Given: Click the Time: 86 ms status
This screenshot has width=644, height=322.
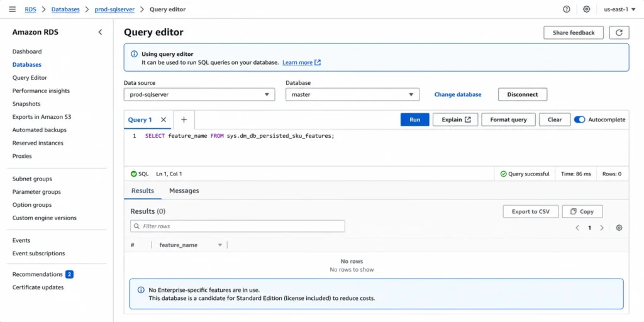Looking at the screenshot, I should point(576,174).
